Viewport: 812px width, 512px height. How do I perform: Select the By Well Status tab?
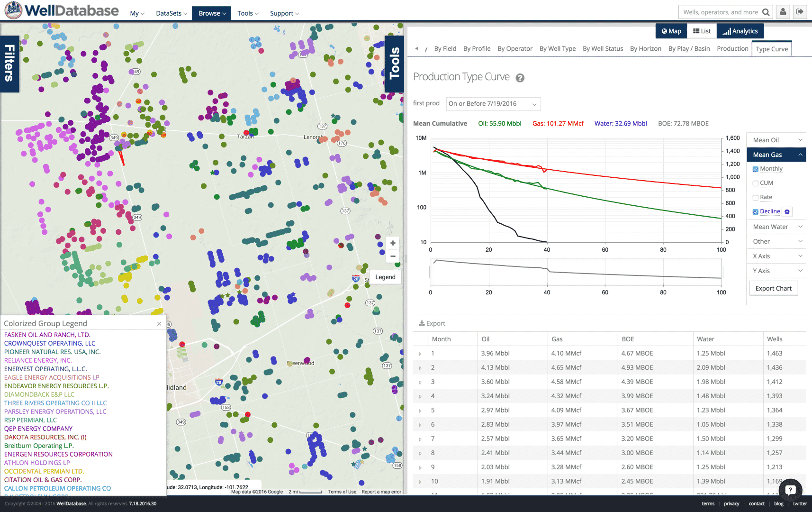click(x=603, y=48)
